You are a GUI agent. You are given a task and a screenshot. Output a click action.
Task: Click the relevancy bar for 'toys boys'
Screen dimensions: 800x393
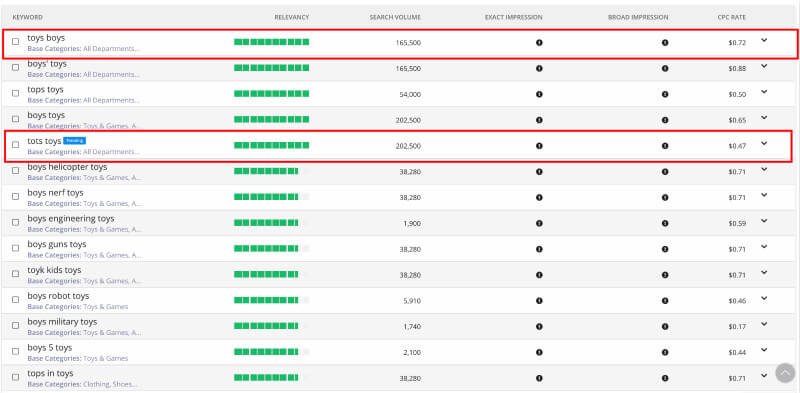271,42
